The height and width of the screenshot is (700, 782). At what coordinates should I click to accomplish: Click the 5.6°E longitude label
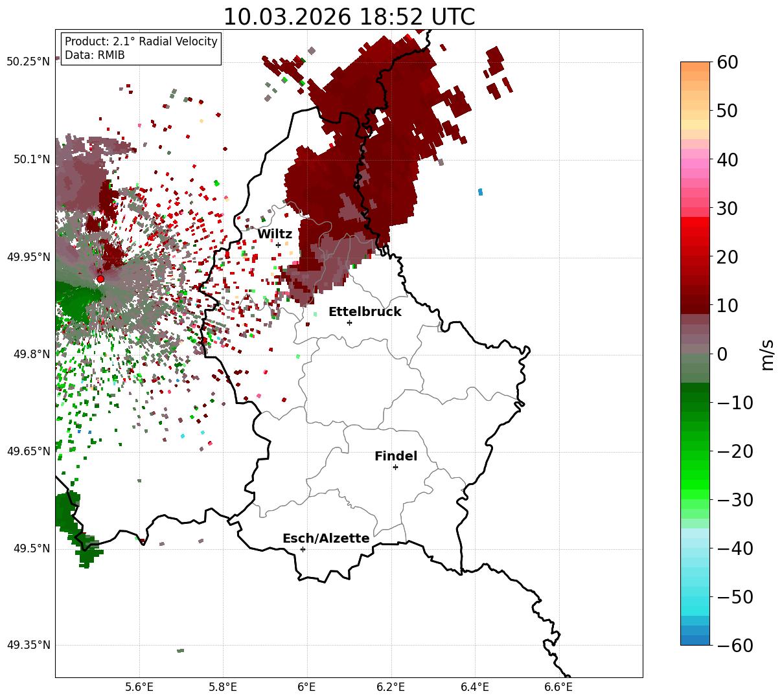(139, 686)
